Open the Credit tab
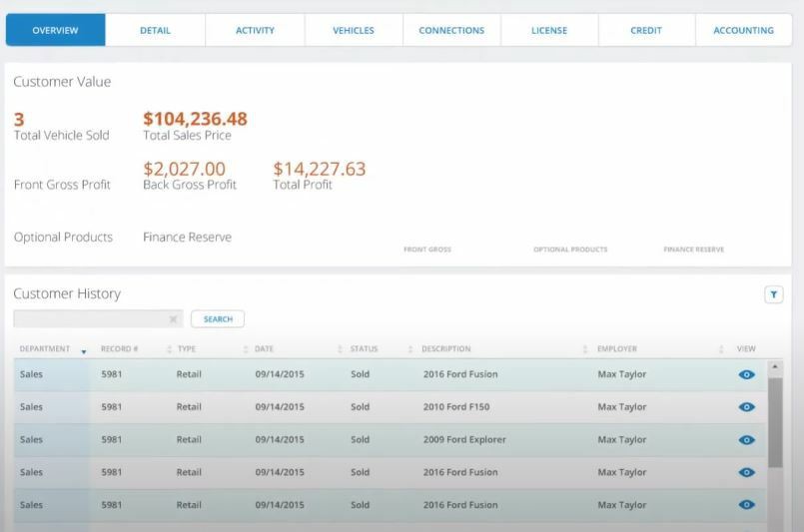804x532 pixels. coord(646,30)
